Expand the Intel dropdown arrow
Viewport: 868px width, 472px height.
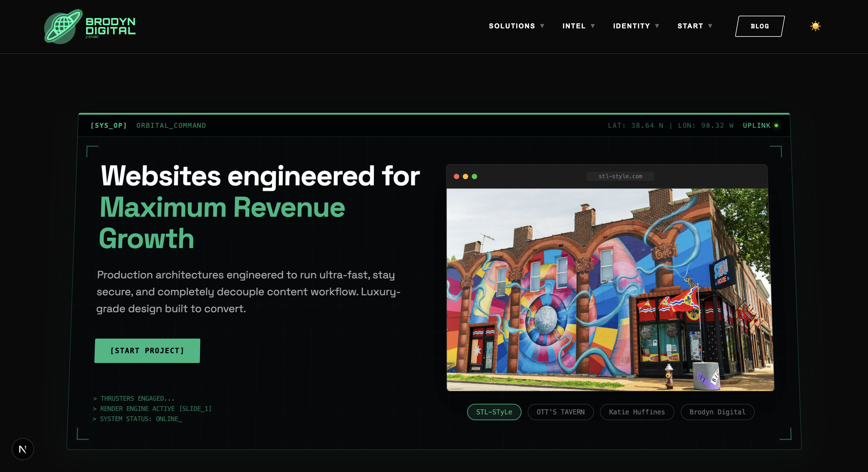pyautogui.click(x=593, y=26)
